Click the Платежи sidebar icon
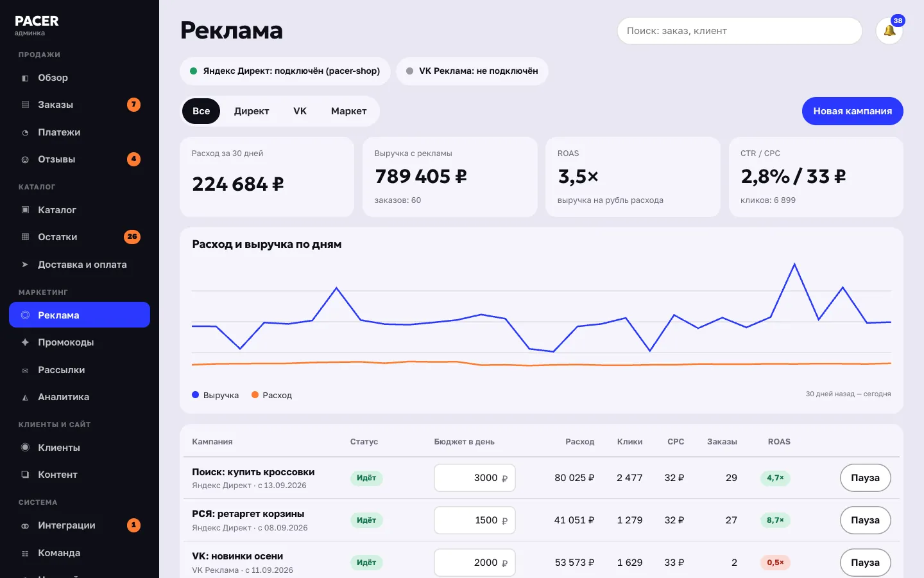This screenshot has height=578, width=924. (25, 132)
